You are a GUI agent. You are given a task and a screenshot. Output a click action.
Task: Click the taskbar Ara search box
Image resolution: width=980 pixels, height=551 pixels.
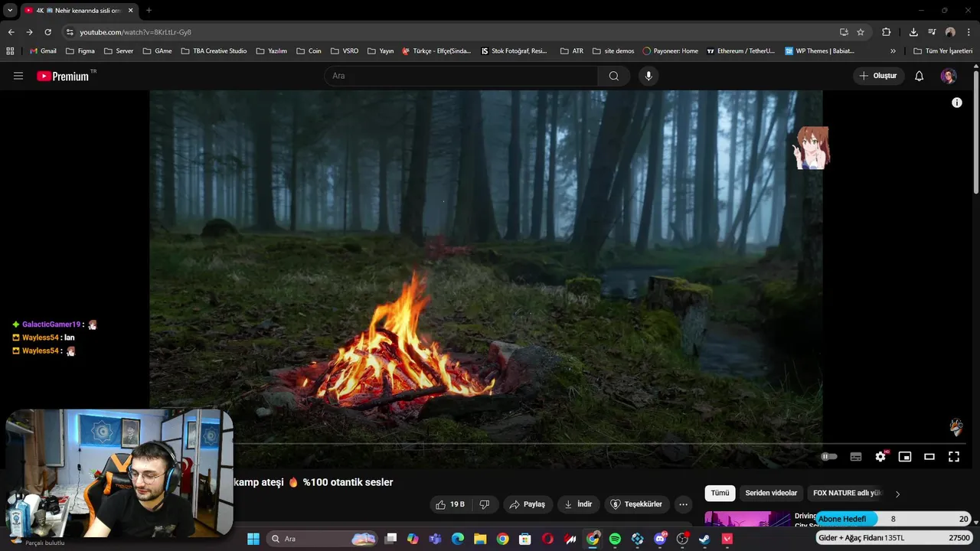[x=322, y=539]
